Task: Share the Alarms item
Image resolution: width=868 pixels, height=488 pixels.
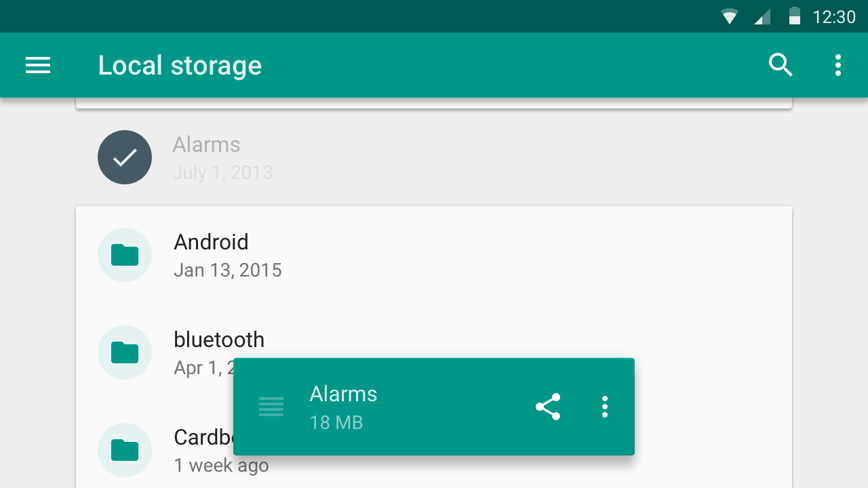Action: tap(548, 407)
